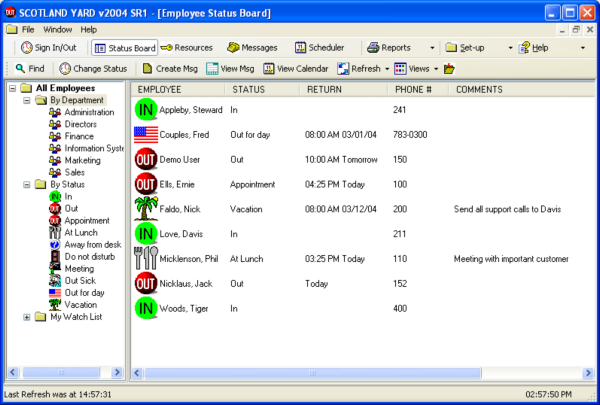Click the employee list horizontal scrollbar thumb

point(313,373)
